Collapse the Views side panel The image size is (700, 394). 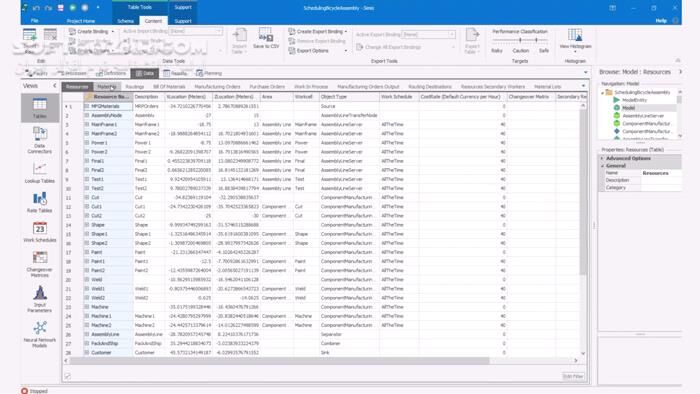click(54, 86)
